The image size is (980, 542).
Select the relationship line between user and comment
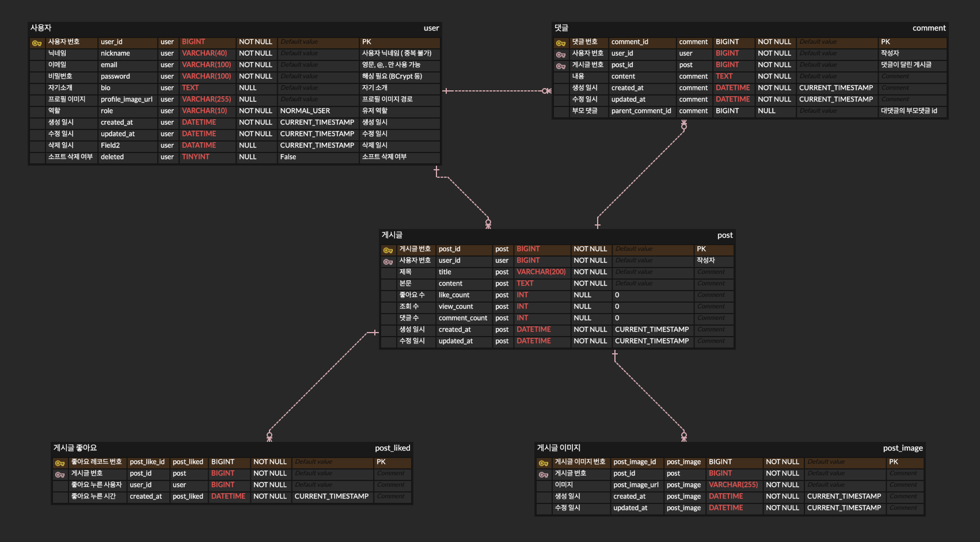pyautogui.click(x=495, y=91)
